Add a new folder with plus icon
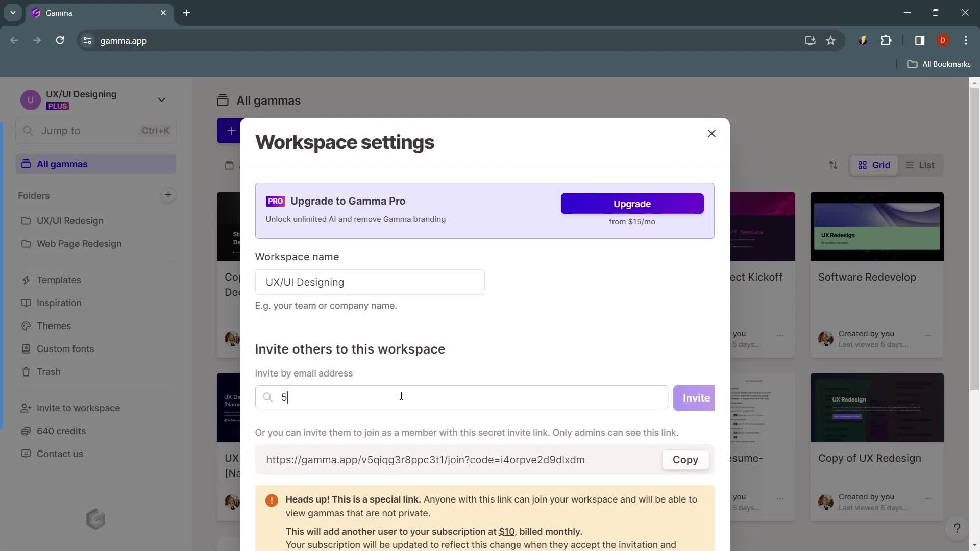The height and width of the screenshot is (551, 980). [168, 195]
